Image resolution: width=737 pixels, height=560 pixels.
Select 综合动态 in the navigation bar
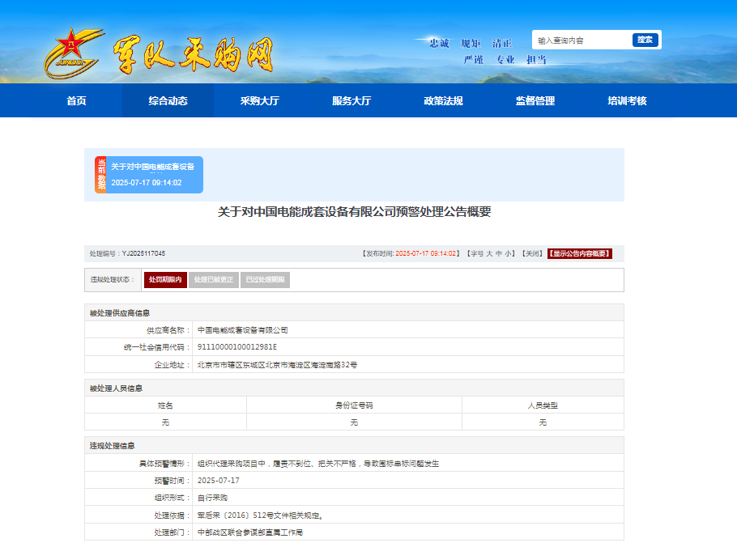[x=168, y=101]
